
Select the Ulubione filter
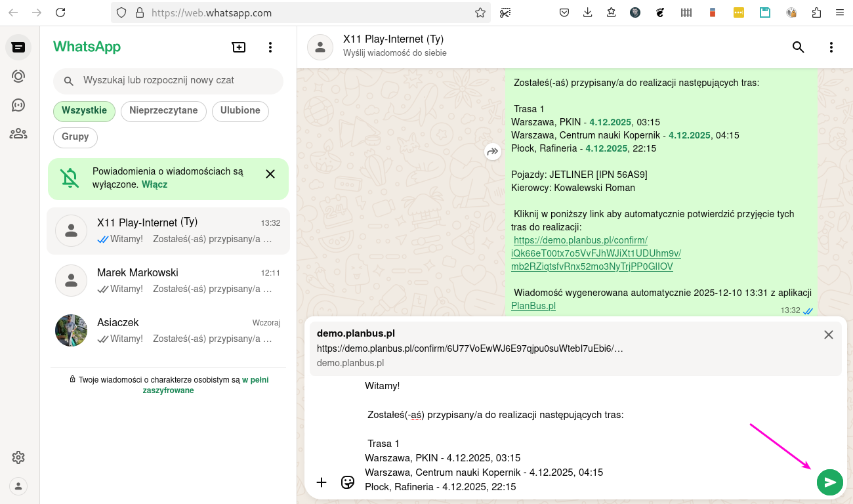coord(240,111)
